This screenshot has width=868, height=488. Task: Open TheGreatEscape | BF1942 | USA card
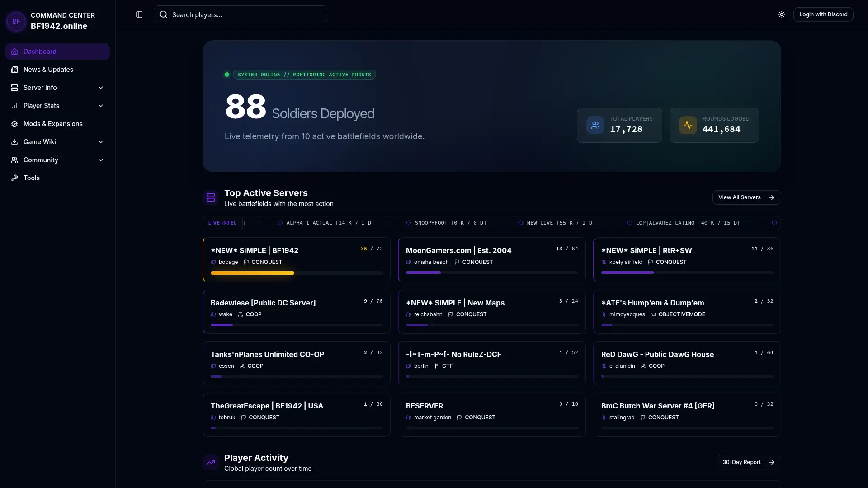(296, 415)
